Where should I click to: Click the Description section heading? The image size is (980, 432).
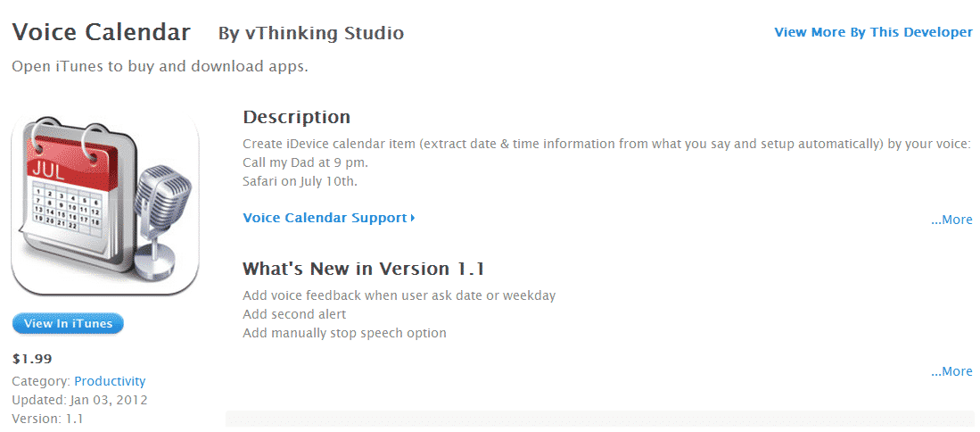(296, 117)
